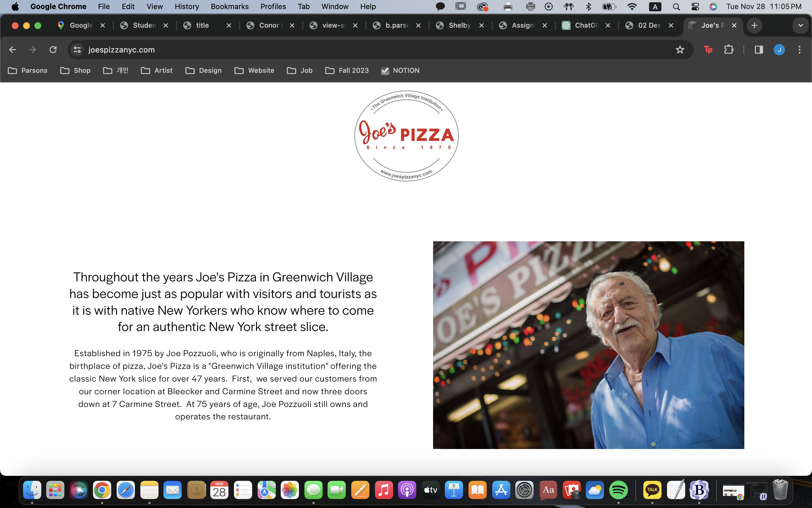Open Finder from the Dock
This screenshot has width=812, height=508.
(x=32, y=490)
